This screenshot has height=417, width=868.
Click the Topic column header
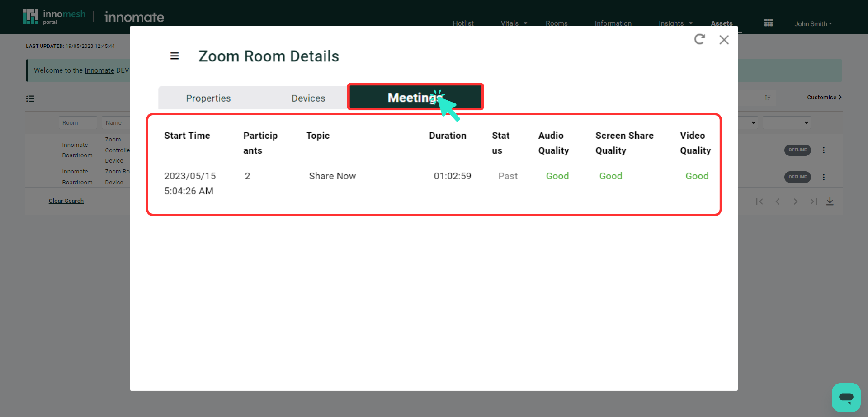pyautogui.click(x=318, y=136)
